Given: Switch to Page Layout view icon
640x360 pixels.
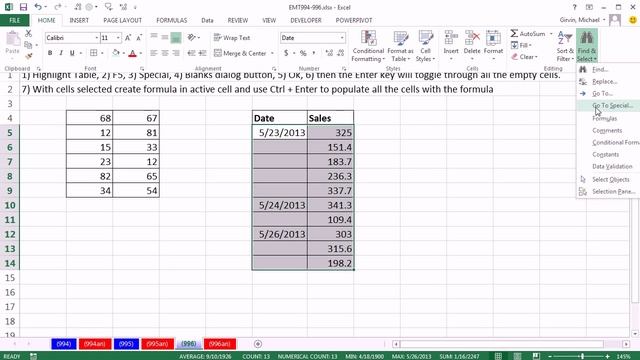Looking at the screenshot, I should point(517,356).
